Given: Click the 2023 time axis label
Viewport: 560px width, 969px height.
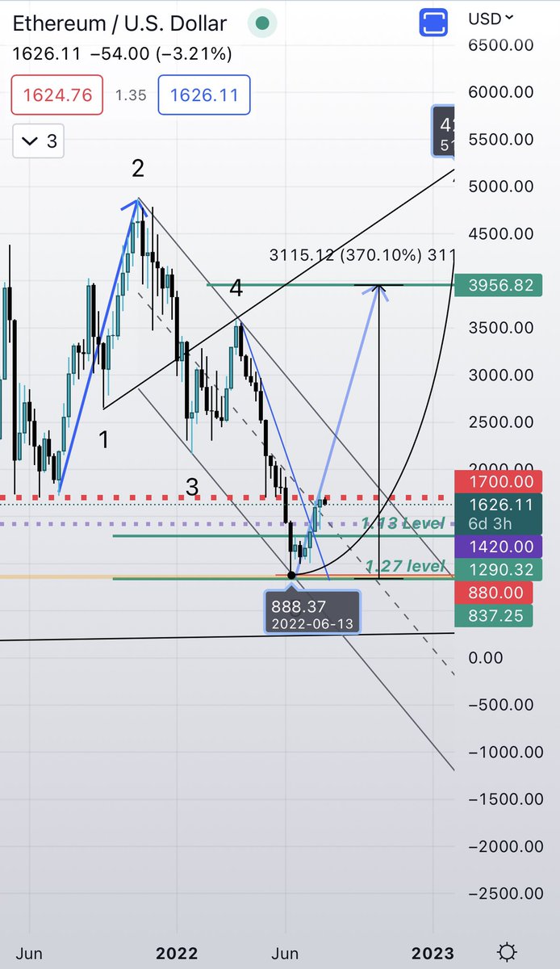Looking at the screenshot, I should (434, 953).
